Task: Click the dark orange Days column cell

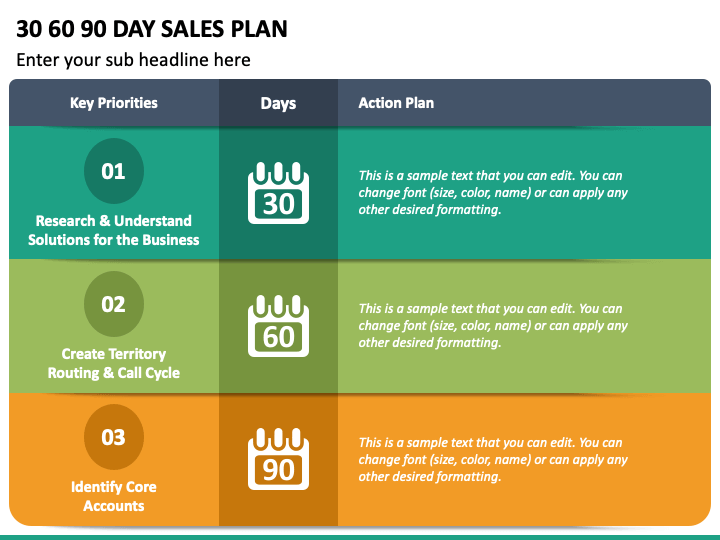Action: coord(278,459)
